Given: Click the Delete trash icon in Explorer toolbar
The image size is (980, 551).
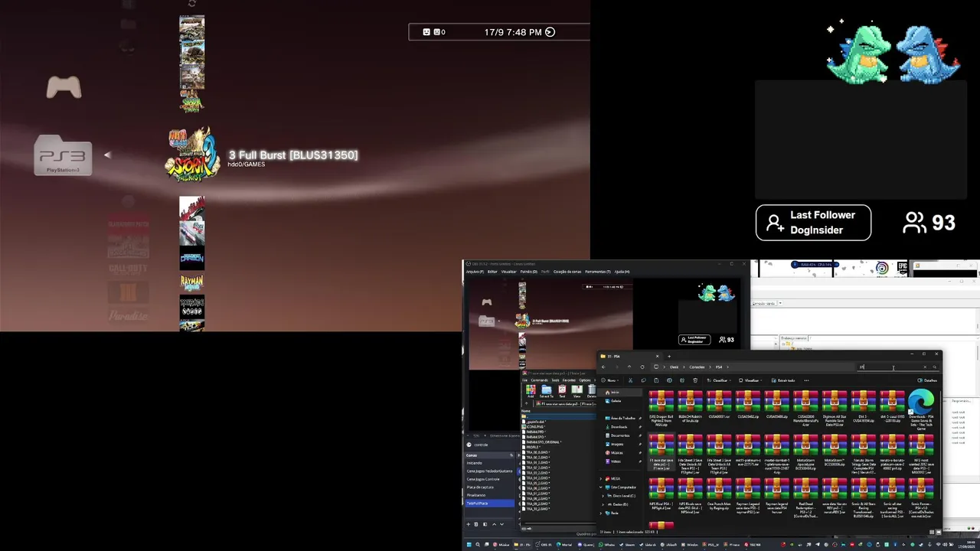Looking at the screenshot, I should [x=695, y=380].
